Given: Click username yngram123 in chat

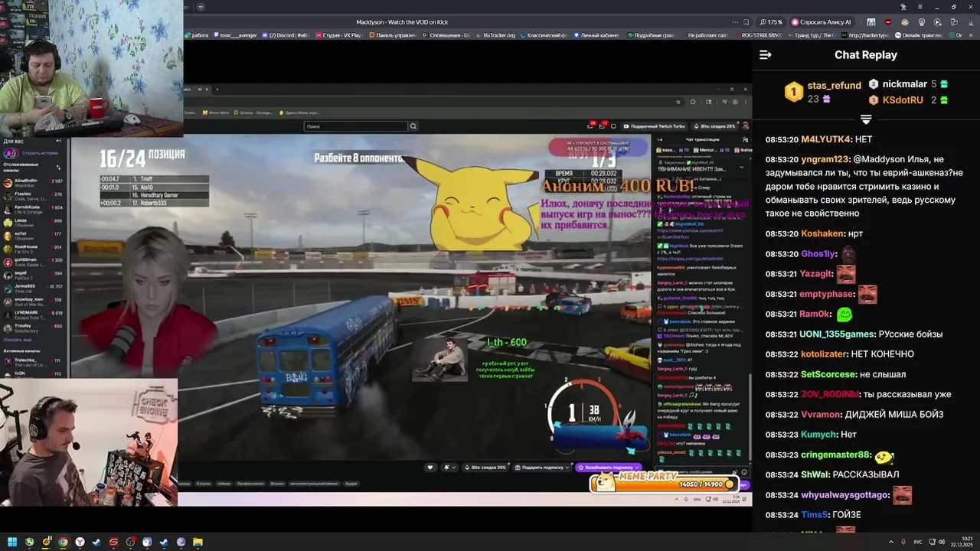Looking at the screenshot, I should [x=825, y=159].
